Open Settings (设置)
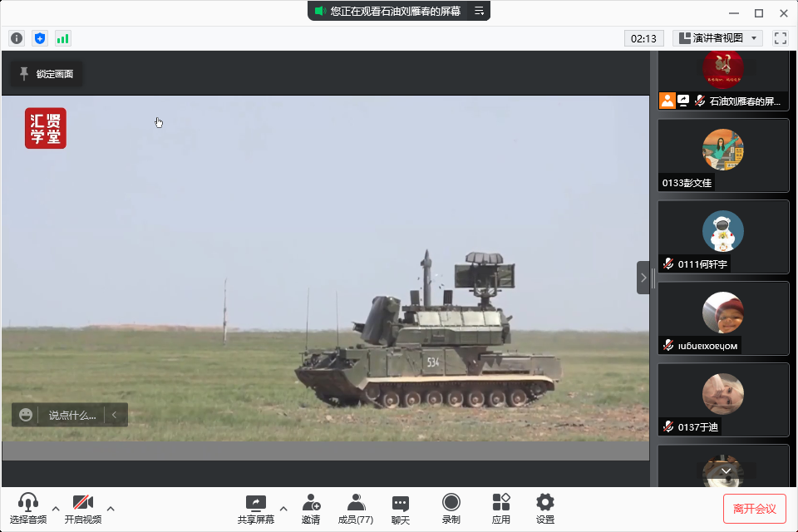Image resolution: width=798 pixels, height=532 pixels. [545, 509]
